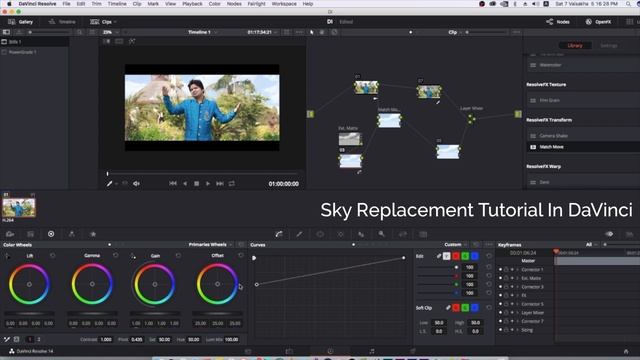Open the Custom curves mode dropdown

[466, 245]
